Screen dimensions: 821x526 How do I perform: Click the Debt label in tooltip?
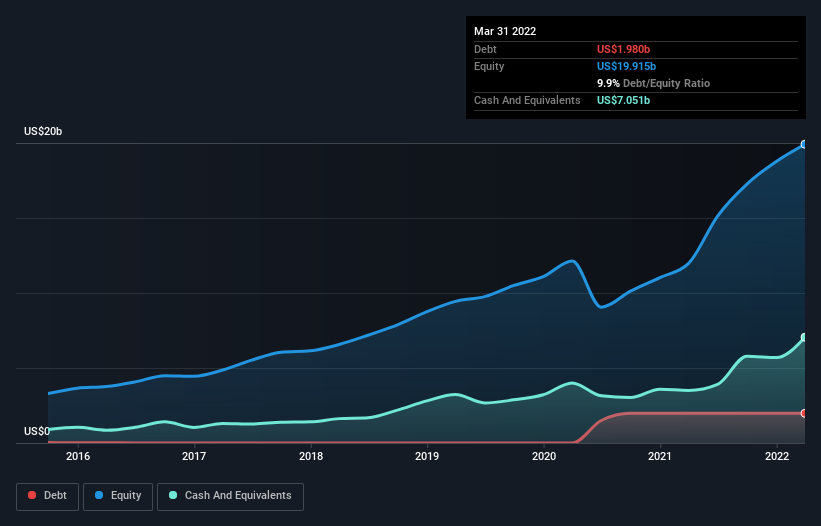[485, 49]
